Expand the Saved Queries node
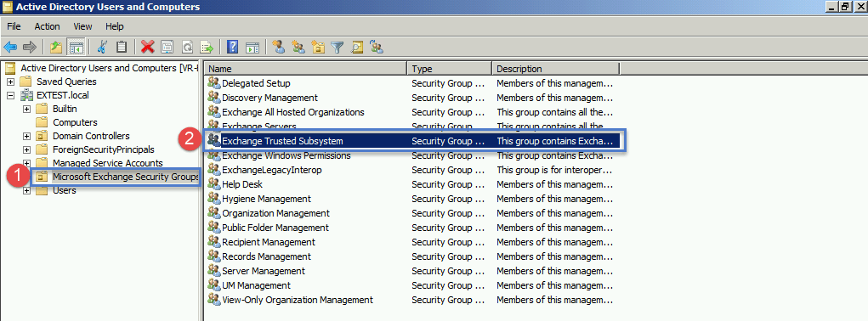Viewport: 868px width, 321px height. pos(10,82)
